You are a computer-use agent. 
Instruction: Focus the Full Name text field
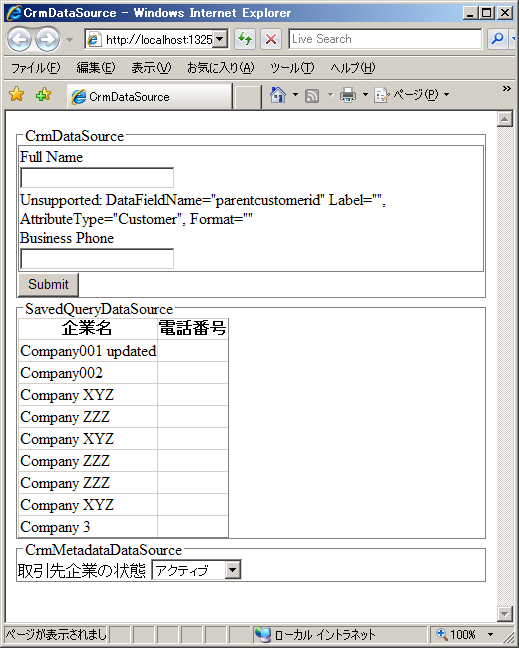pyautogui.click(x=97, y=178)
